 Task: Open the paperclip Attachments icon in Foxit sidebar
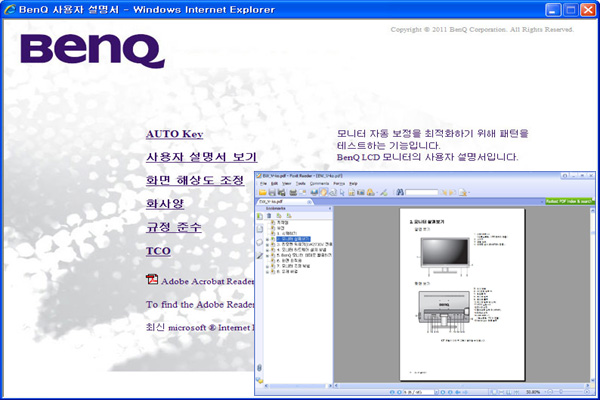pyautogui.click(x=259, y=368)
